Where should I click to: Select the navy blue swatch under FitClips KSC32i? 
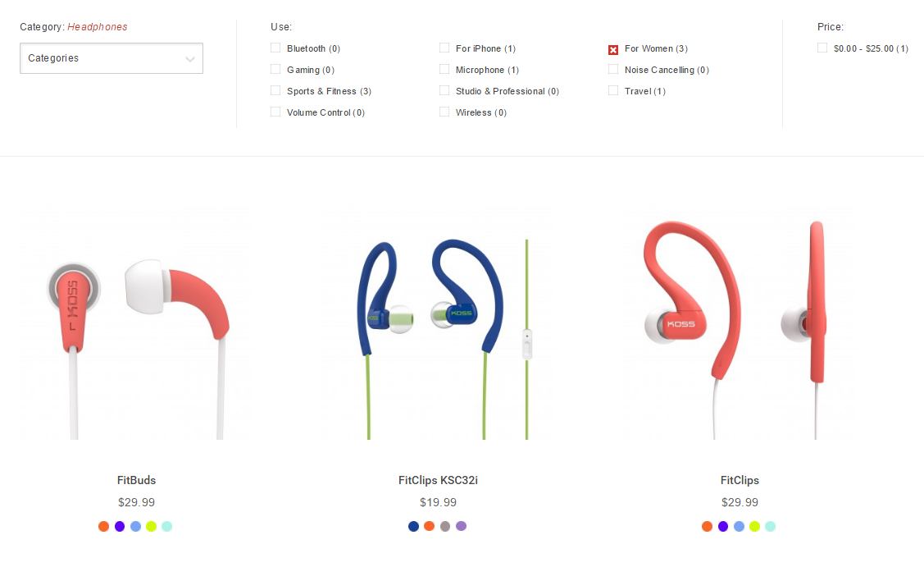414,526
